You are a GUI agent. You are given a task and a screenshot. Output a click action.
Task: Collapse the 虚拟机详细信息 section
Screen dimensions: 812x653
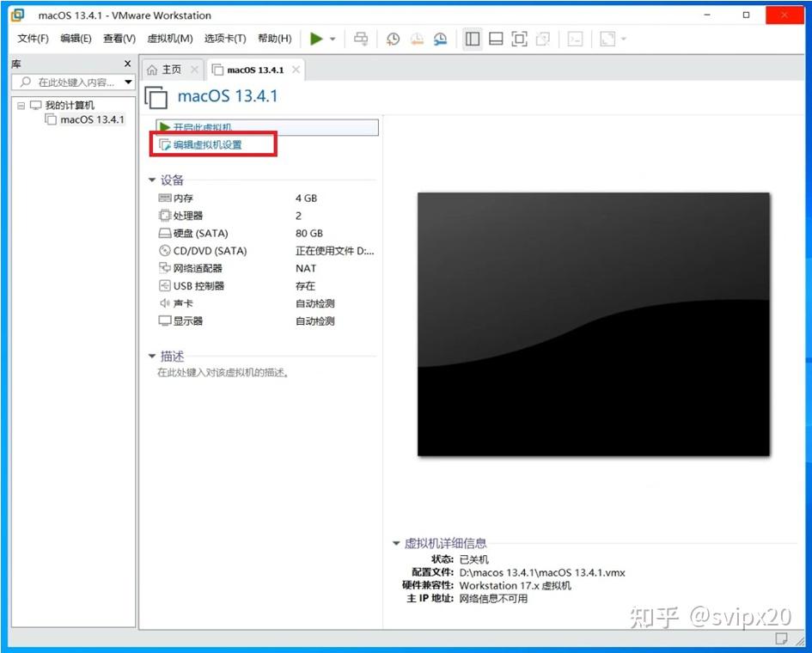point(396,543)
